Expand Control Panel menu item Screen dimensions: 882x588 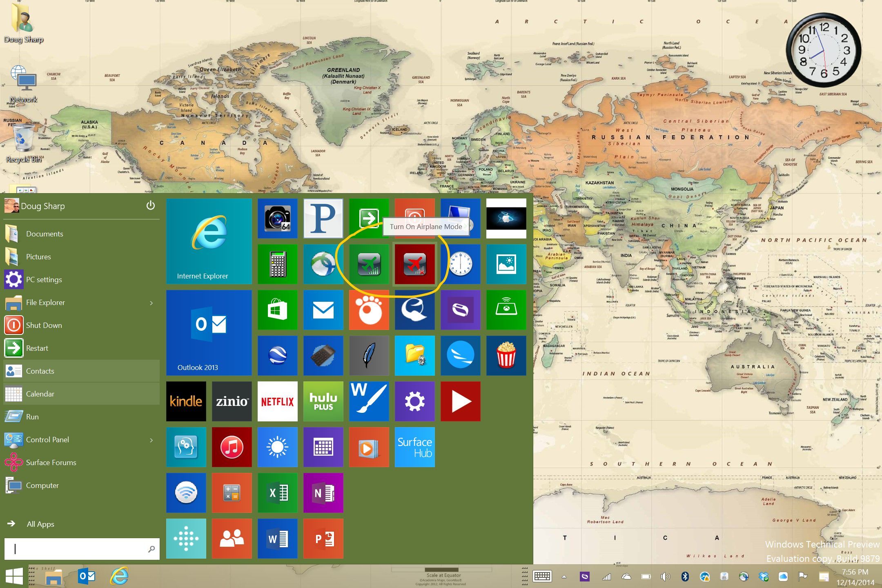tap(151, 440)
